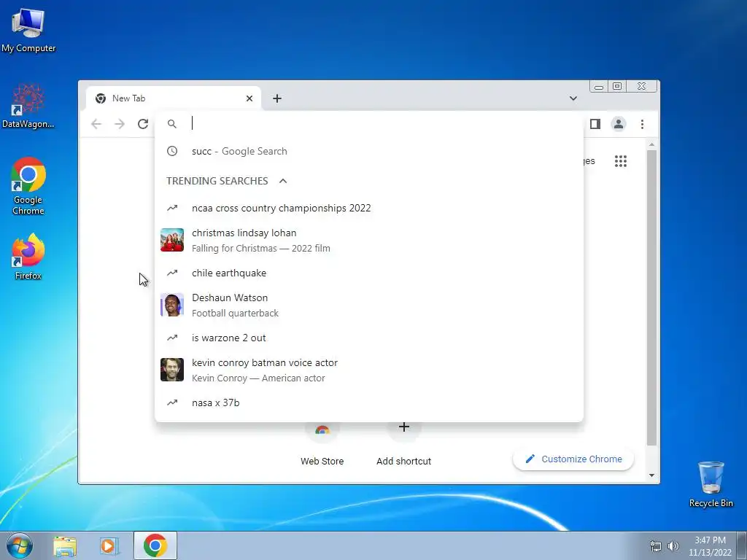Select the Firefox desktop shortcut

point(28,257)
